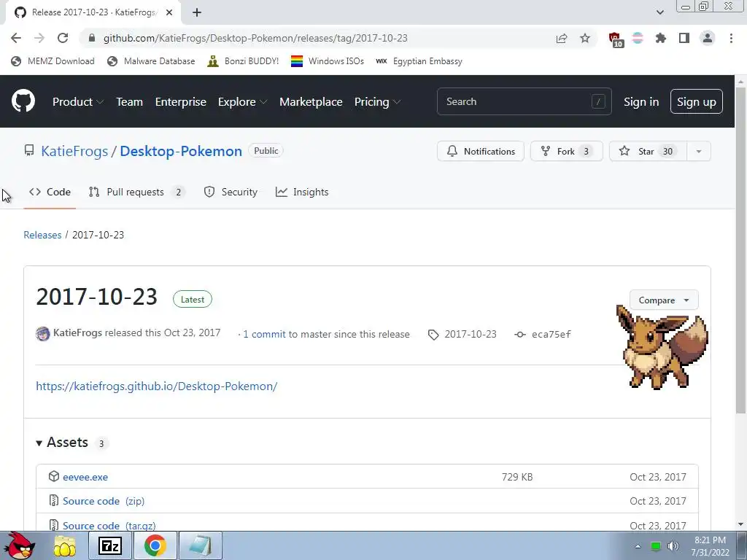This screenshot has width=747, height=560.
Task: Show hidden tray icons arrow
Action: (x=638, y=546)
